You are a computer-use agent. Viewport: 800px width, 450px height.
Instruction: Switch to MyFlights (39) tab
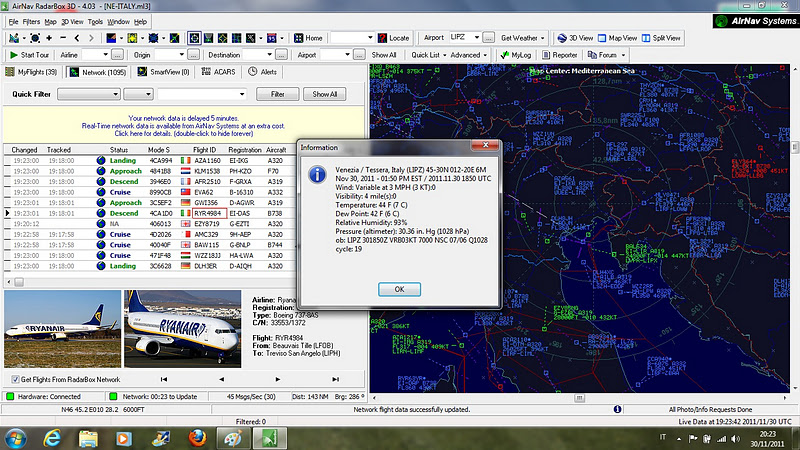click(x=32, y=72)
